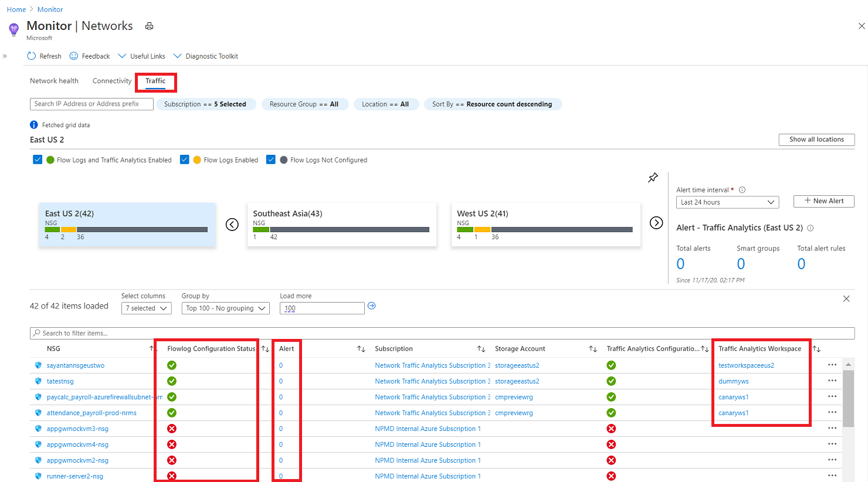Select the Traffic tab
Image resolution: width=868 pixels, height=482 pixels.
(x=155, y=81)
